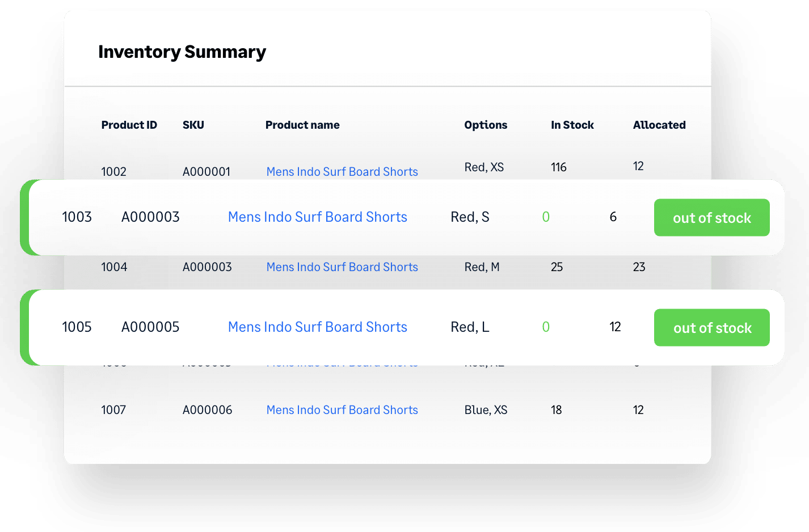Sort by Allocated column header
Image resolution: width=809 pixels, height=532 pixels.
tap(659, 125)
